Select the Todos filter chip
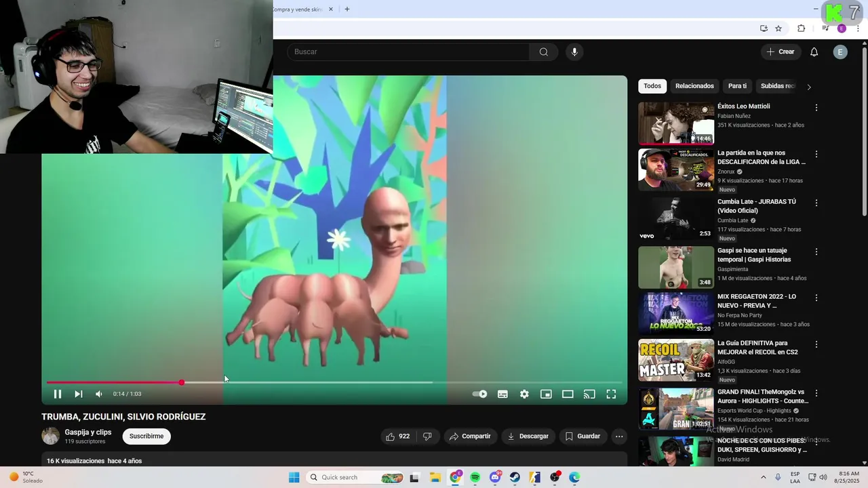The width and height of the screenshot is (868, 488). (x=652, y=86)
